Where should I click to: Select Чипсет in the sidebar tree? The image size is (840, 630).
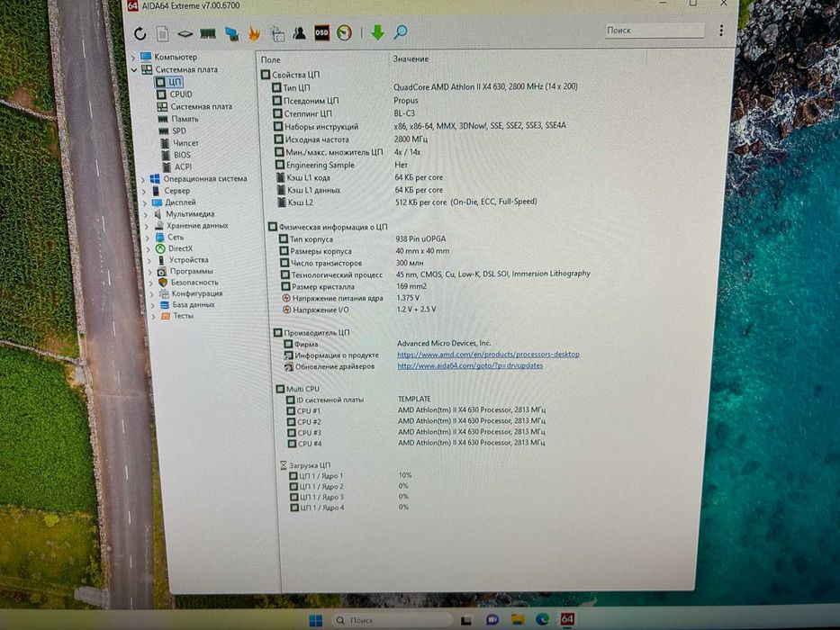click(x=180, y=143)
